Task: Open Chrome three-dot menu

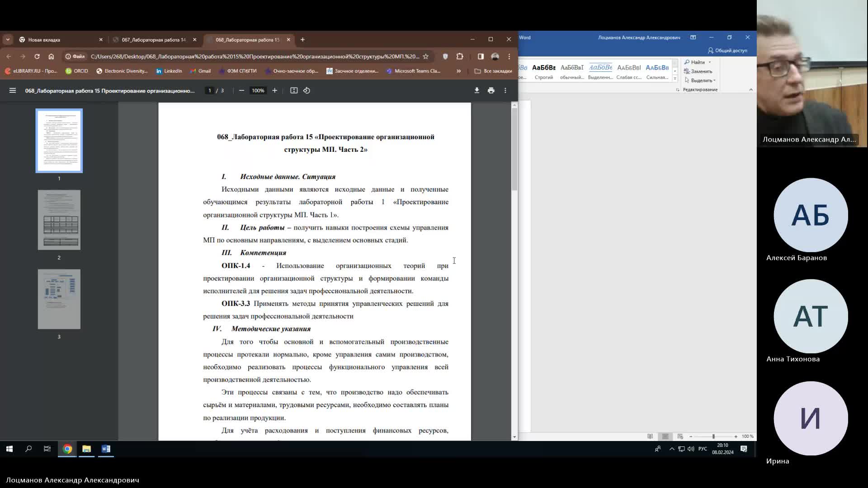Action: pos(509,56)
